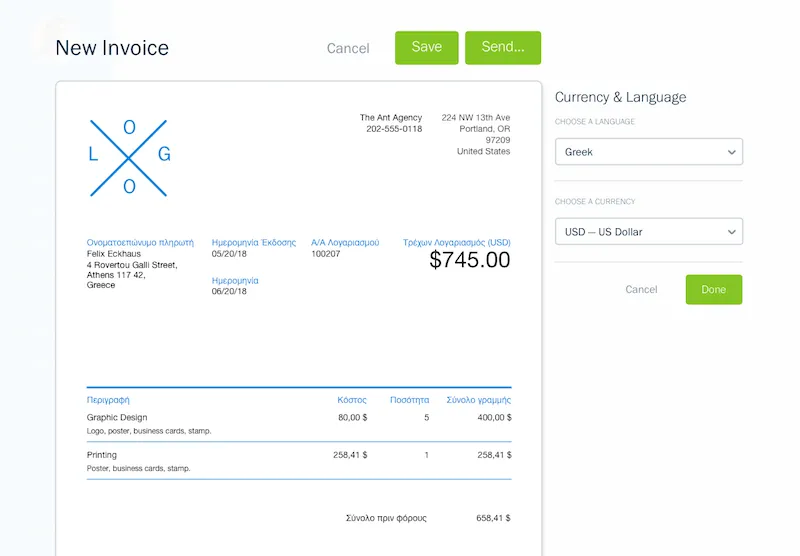Open the USD — US Dollar currency dropdown
This screenshot has height=556, width=800.
[x=648, y=232]
